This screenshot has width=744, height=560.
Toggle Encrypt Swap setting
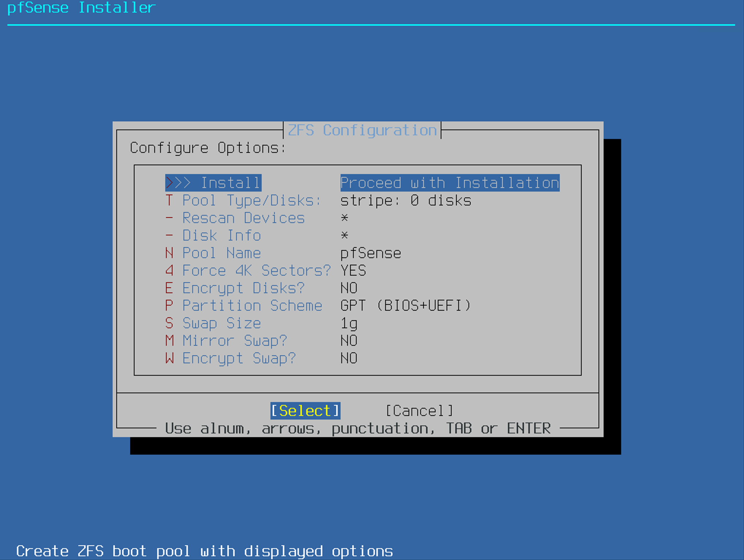coord(239,358)
